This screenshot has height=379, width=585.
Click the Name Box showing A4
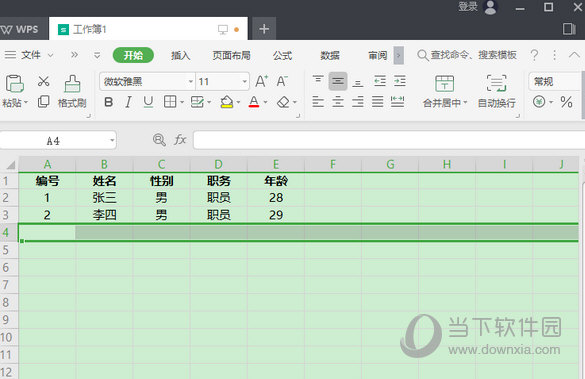[58, 141]
